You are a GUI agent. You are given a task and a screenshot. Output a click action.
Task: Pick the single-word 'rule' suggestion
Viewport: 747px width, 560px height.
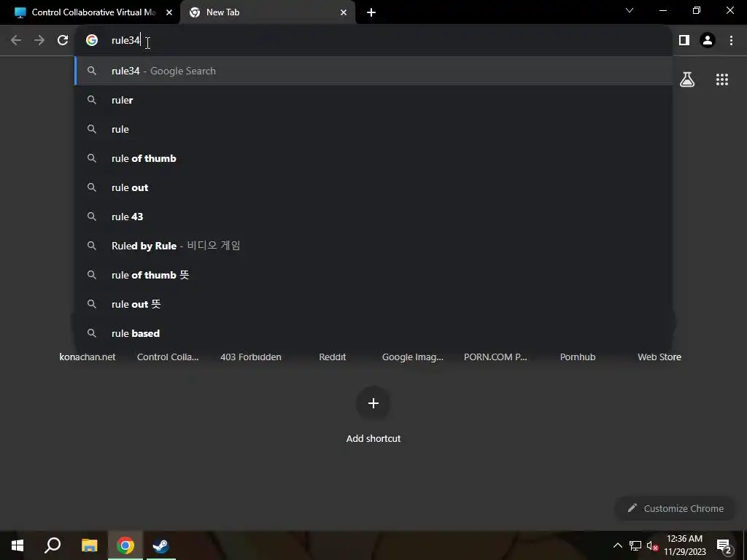coord(373,129)
